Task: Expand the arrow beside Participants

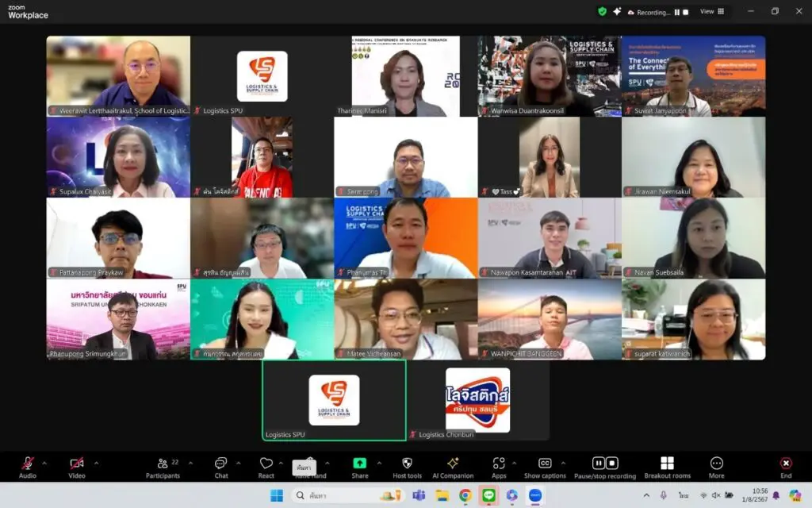Action: [190, 463]
